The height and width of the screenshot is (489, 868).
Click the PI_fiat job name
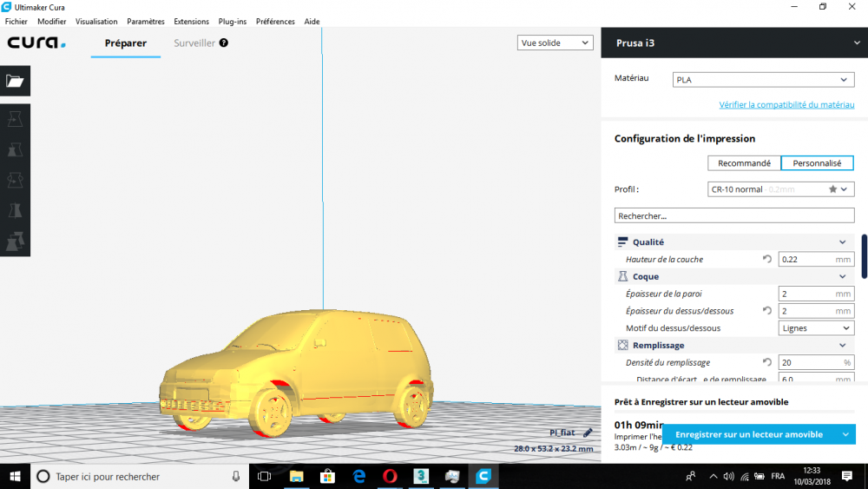click(x=562, y=433)
